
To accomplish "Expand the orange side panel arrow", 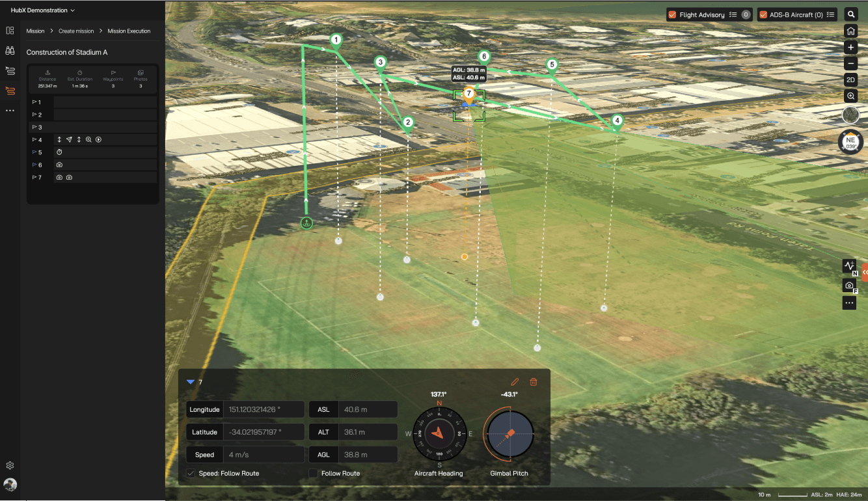I will pyautogui.click(x=865, y=273).
